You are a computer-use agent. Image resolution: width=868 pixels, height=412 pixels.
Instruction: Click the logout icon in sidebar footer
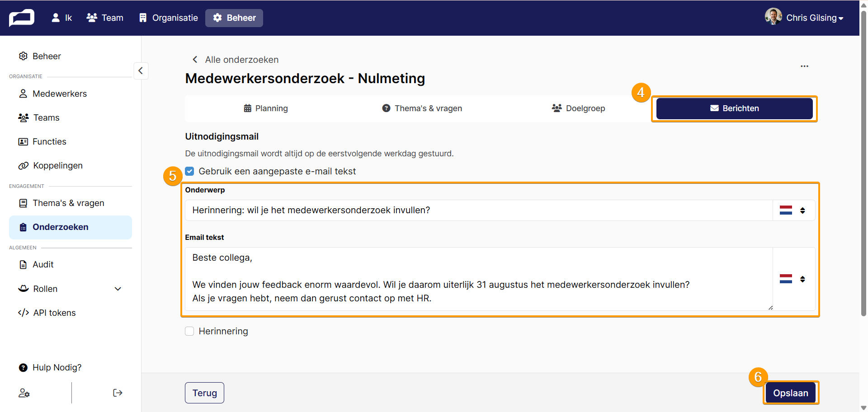point(118,393)
